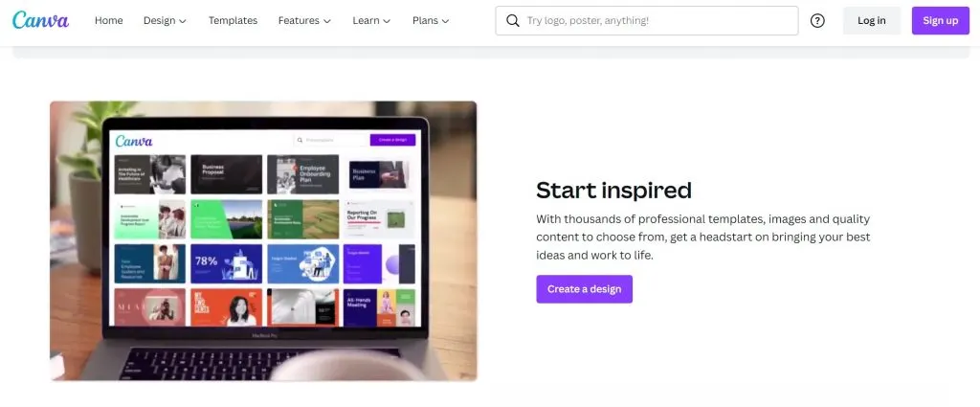Choose the Reporting On Our Progress thumbnail

tap(379, 219)
